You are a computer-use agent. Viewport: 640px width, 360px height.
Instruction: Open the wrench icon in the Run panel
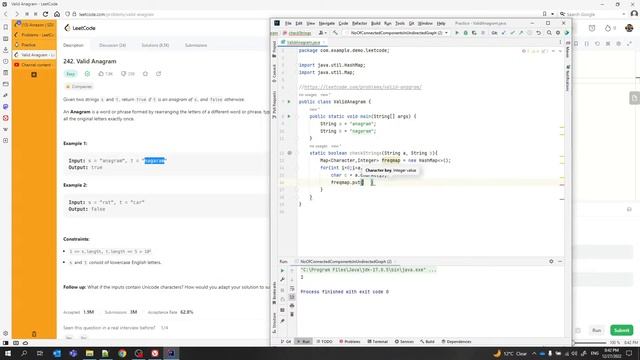282,280
